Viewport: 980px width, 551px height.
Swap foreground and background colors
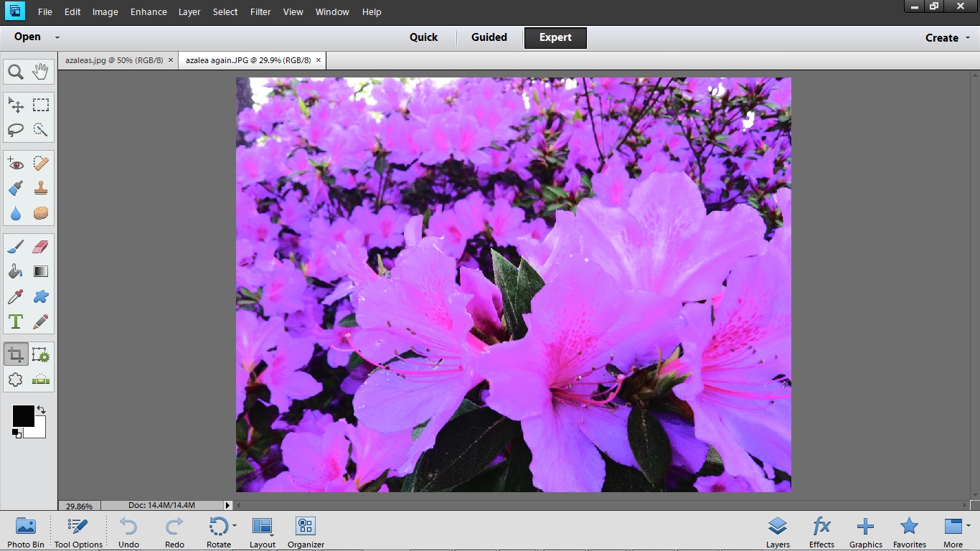(x=41, y=410)
